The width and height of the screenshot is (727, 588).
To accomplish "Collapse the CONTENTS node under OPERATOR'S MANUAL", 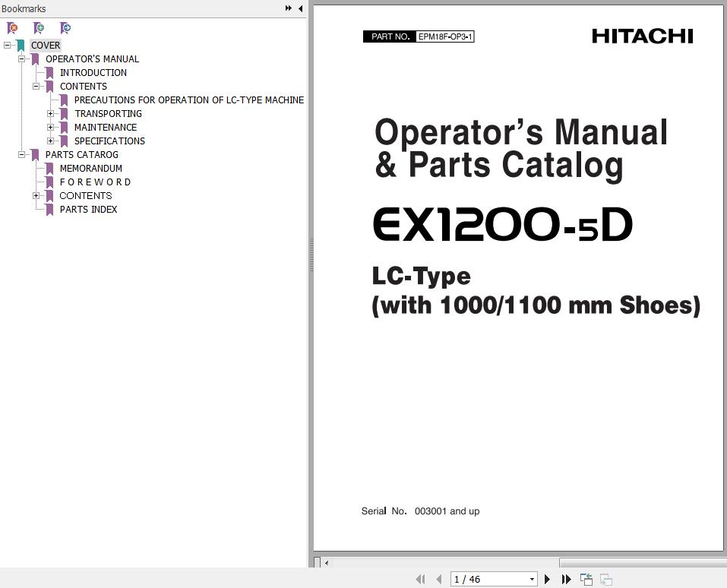I will 36,87.
